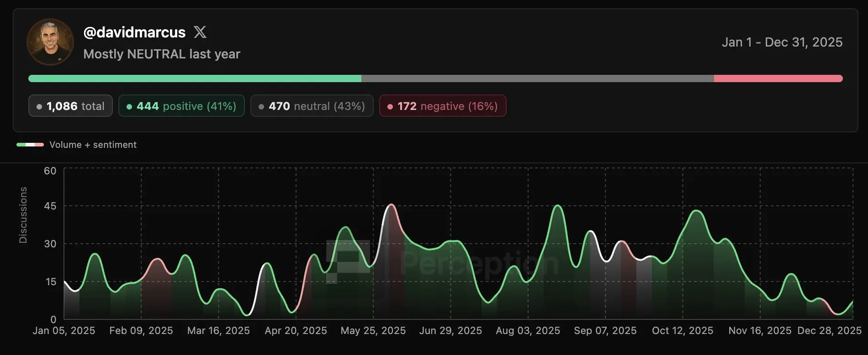Click the red negative segment of sentiment bar
Viewport: 868px width, 355px height.
point(778,78)
